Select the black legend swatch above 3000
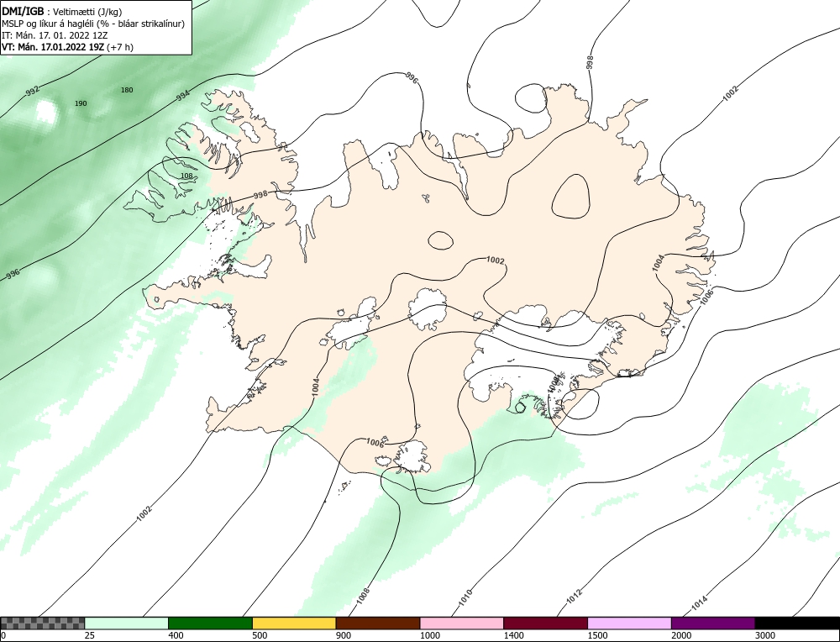 coord(797,624)
